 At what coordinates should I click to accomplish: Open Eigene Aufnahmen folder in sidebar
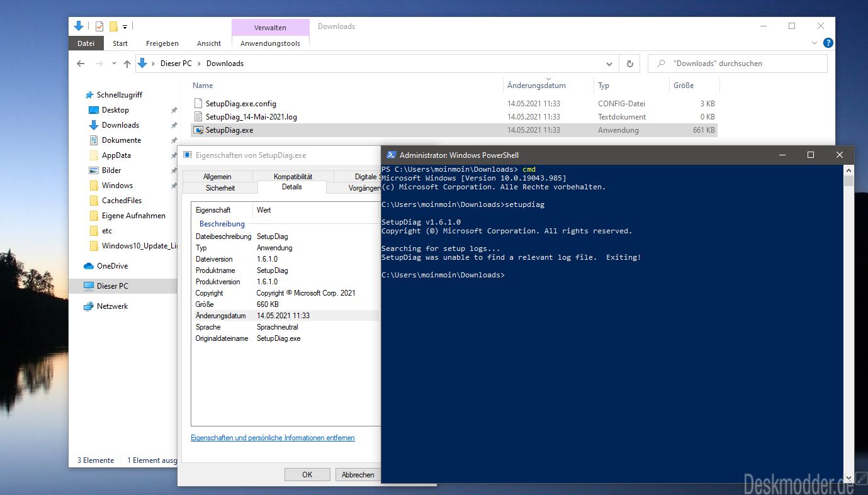pos(133,216)
